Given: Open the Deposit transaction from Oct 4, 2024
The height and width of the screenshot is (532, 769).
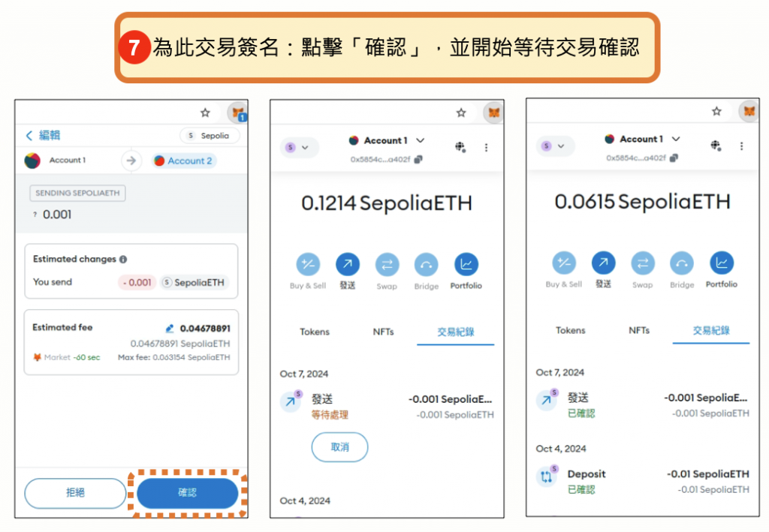Looking at the screenshot, I should [642, 481].
